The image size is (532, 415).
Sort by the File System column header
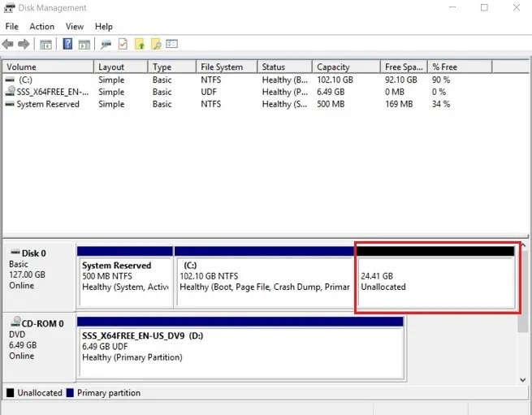point(223,67)
